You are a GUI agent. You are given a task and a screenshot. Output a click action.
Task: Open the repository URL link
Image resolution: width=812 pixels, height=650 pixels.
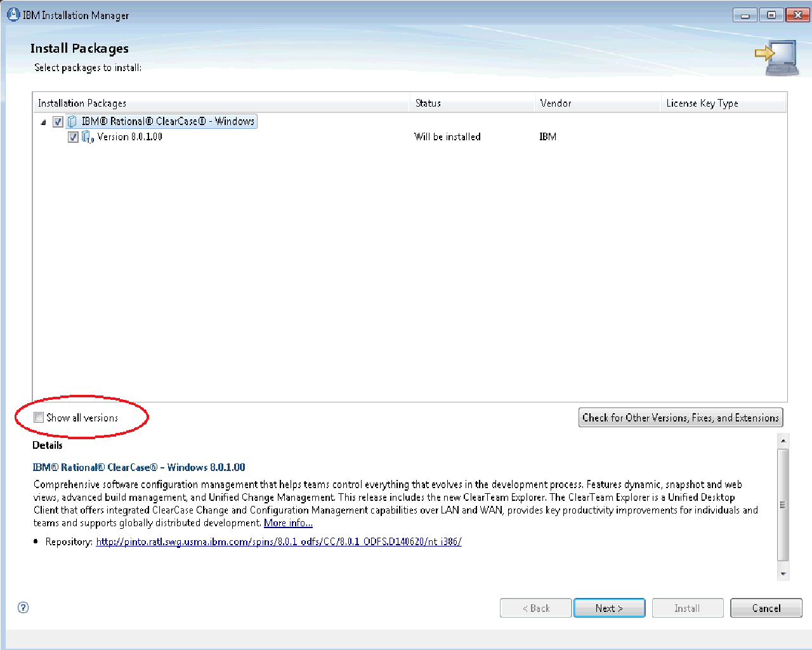pos(278,541)
